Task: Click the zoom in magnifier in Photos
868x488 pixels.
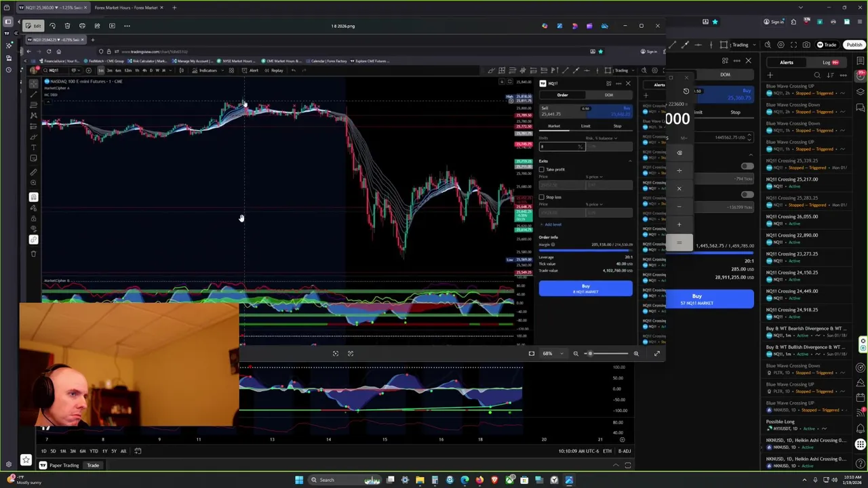Action: pyautogui.click(x=636, y=353)
